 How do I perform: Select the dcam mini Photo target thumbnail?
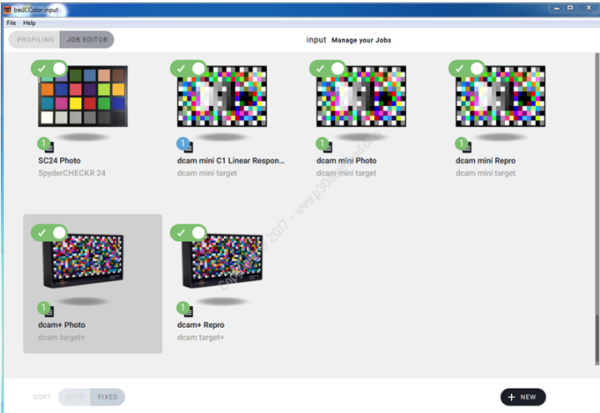[361, 96]
